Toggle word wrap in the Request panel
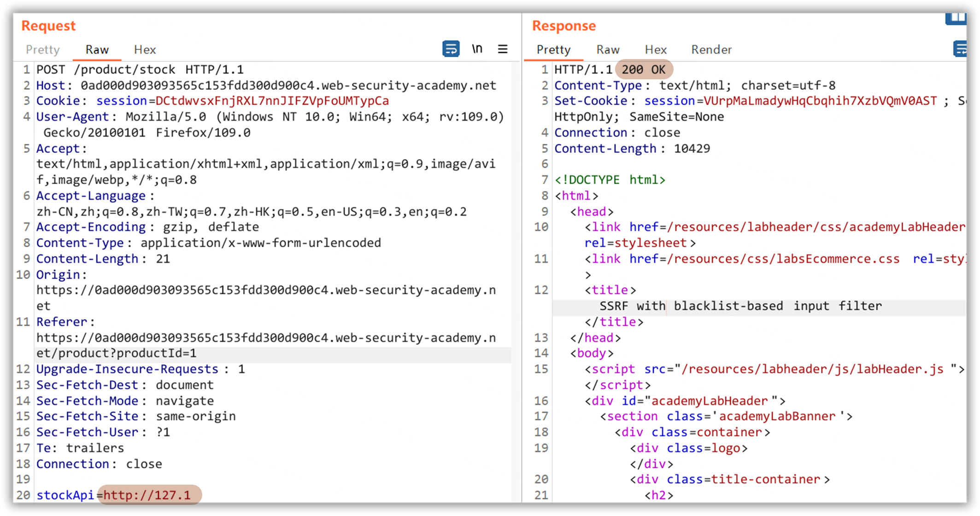Viewport: 980px width, 516px height. 451,48
